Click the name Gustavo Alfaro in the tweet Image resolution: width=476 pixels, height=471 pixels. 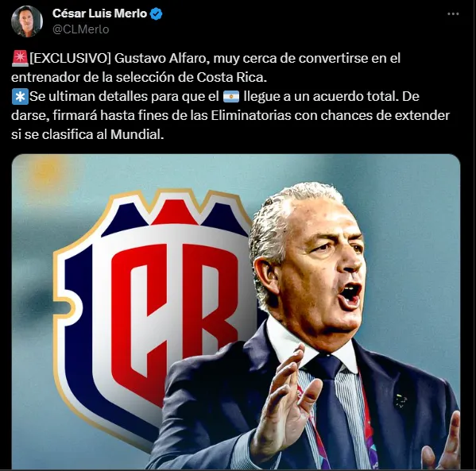point(161,58)
